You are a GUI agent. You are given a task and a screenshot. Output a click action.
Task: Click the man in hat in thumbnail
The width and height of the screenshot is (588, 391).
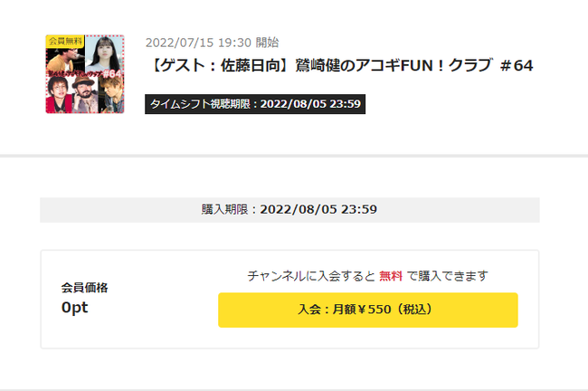coord(84,97)
